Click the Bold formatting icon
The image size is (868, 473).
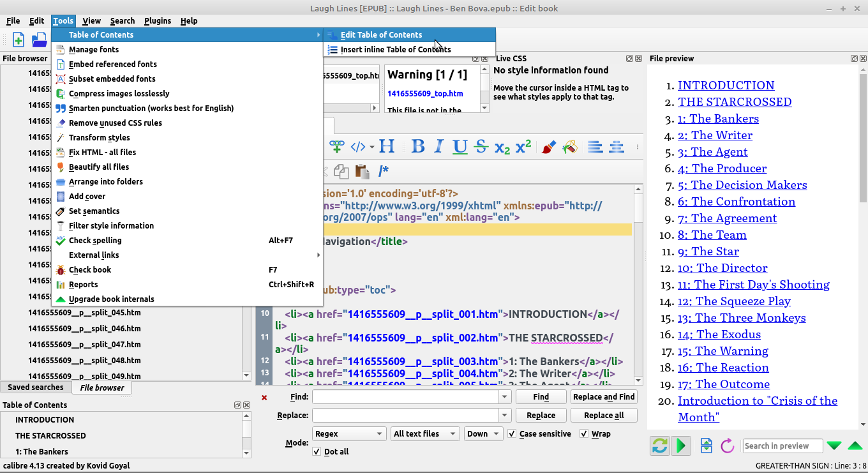(x=418, y=147)
